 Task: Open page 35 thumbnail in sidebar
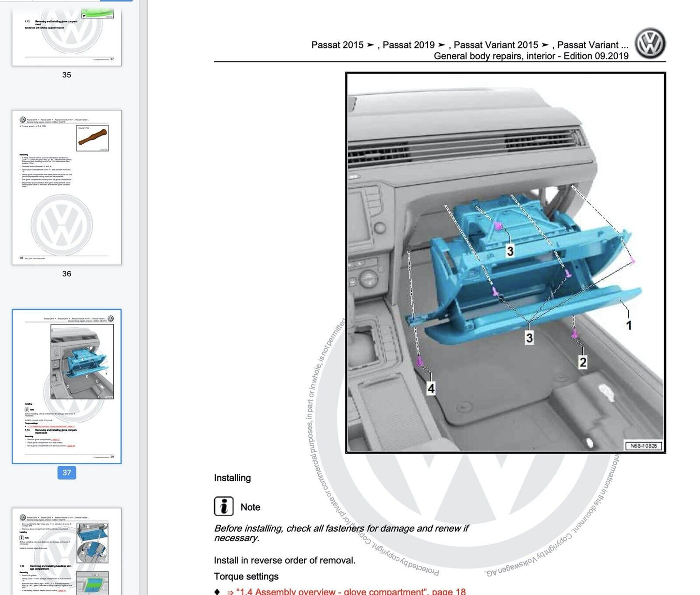tap(66, 36)
